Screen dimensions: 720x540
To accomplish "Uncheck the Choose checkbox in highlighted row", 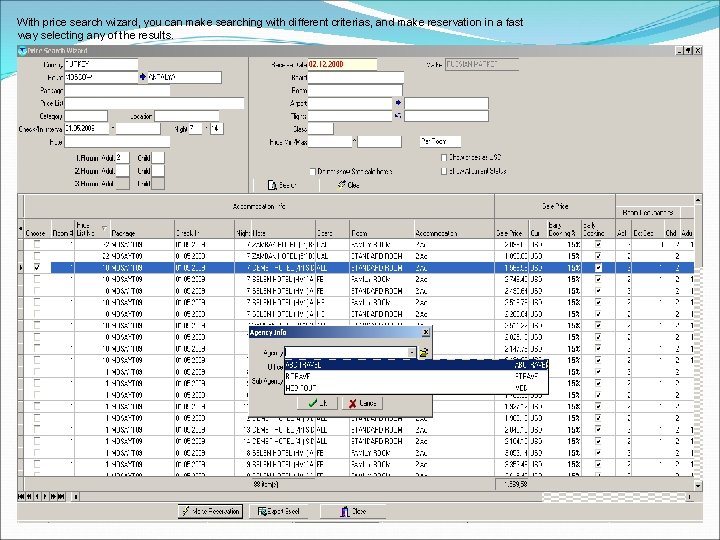I will click(x=37, y=267).
